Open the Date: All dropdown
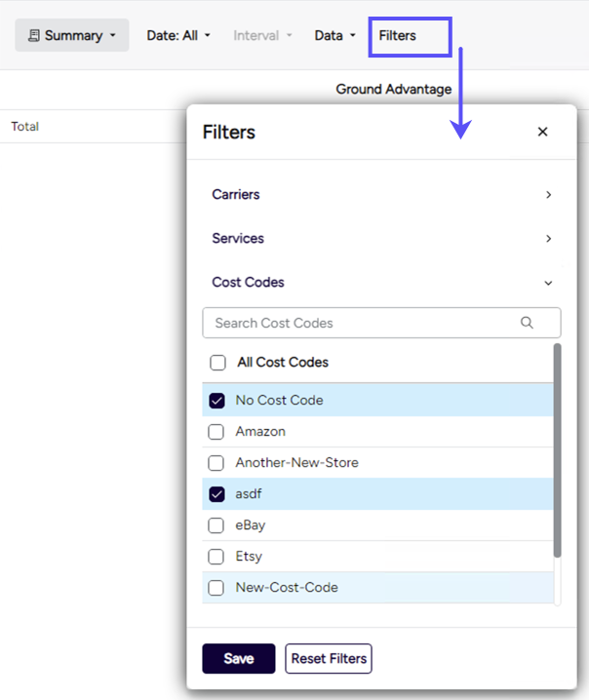589x700 pixels. (x=178, y=35)
